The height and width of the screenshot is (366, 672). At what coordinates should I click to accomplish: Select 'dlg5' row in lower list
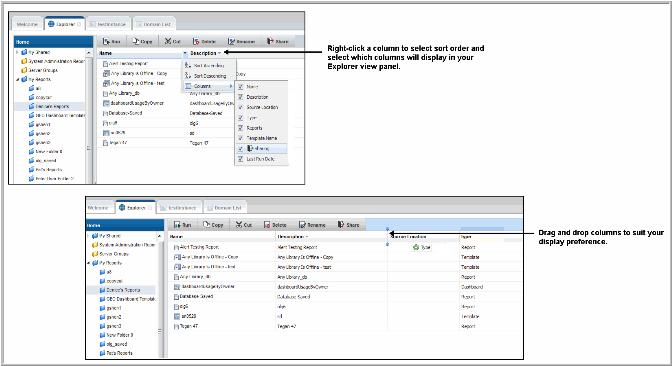[x=345, y=307]
